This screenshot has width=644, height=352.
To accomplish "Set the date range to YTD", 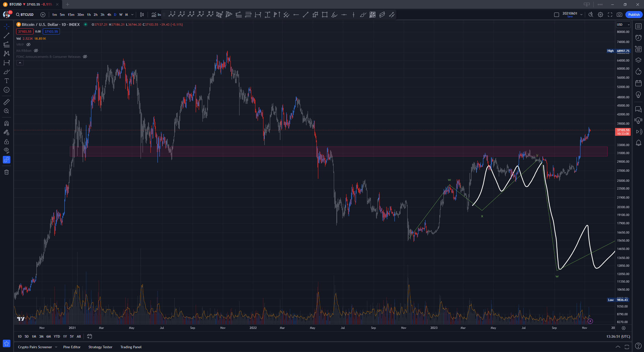I will pos(57,336).
